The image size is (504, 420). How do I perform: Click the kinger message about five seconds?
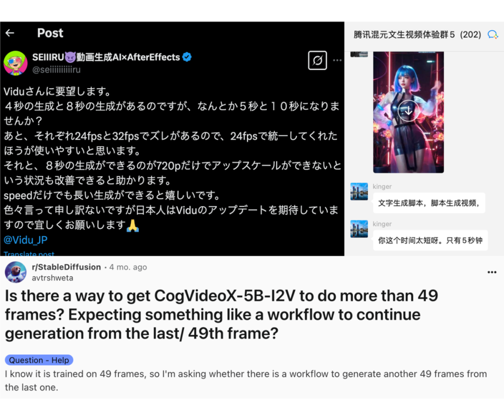430,240
